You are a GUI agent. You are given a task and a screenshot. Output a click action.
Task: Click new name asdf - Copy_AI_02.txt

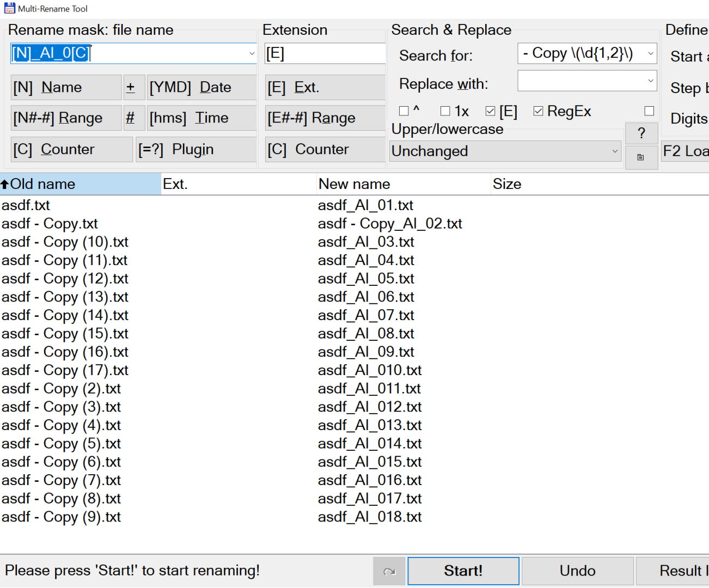pyautogui.click(x=390, y=224)
